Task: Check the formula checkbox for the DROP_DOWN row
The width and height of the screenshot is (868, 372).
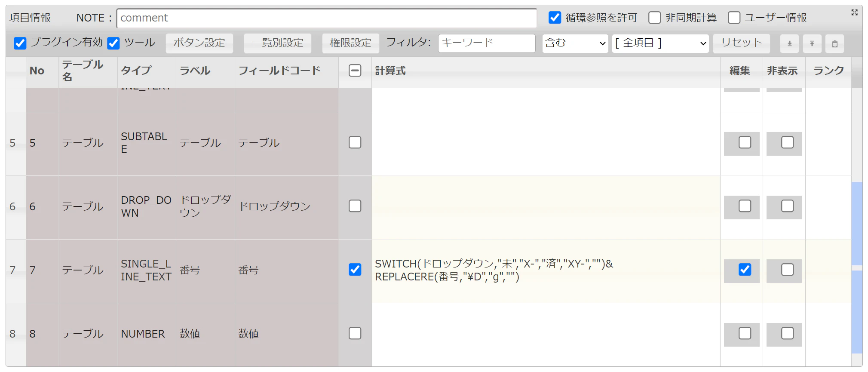Action: coord(355,206)
